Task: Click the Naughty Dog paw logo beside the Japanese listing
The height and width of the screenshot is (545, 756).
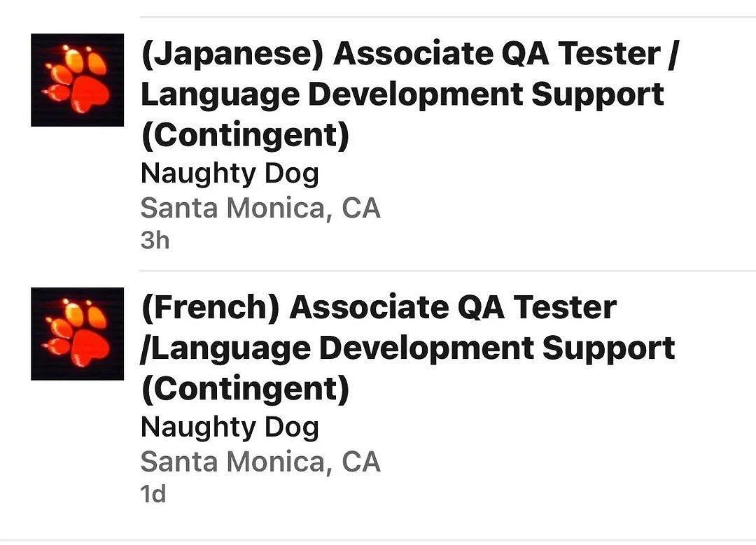Action: coord(77,80)
